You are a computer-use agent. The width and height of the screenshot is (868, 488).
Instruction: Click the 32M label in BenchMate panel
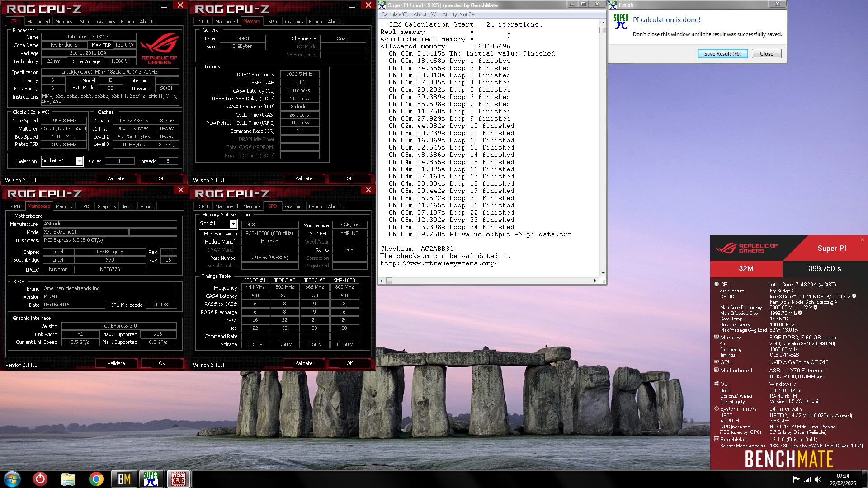tap(746, 268)
